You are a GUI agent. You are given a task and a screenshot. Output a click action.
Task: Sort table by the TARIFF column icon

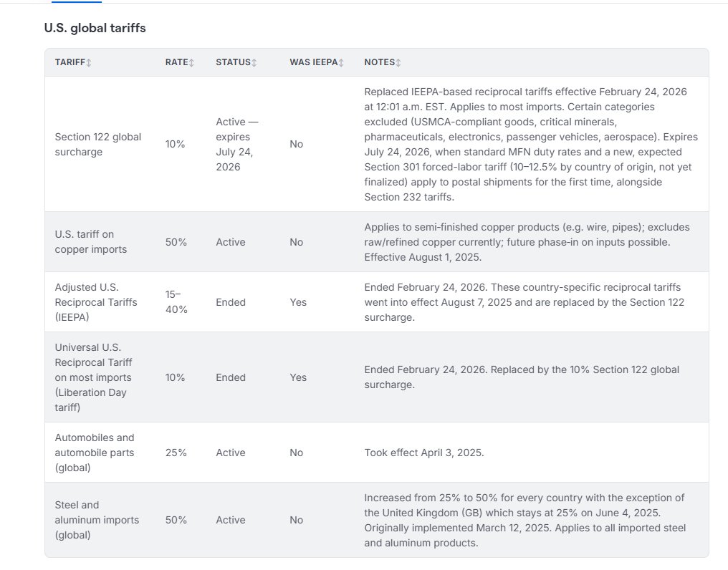coord(89,63)
